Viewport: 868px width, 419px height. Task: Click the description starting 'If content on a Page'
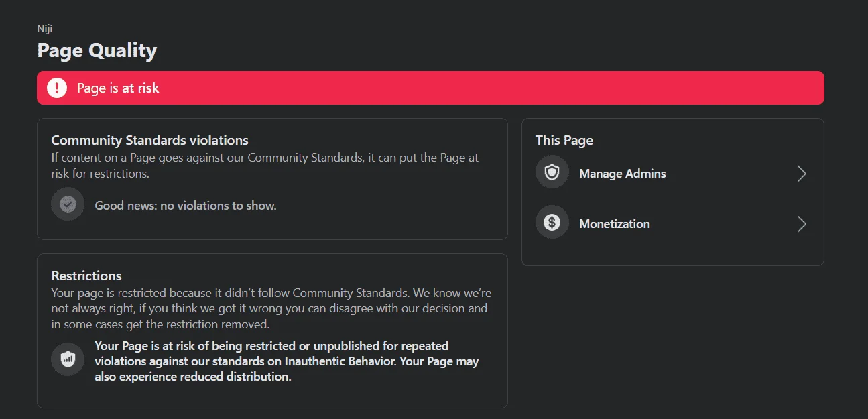pos(265,166)
